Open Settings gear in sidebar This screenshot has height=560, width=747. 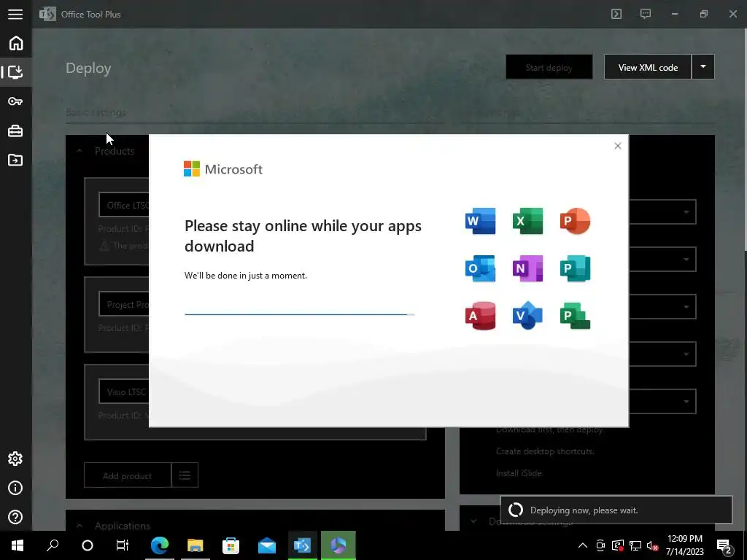(15, 459)
